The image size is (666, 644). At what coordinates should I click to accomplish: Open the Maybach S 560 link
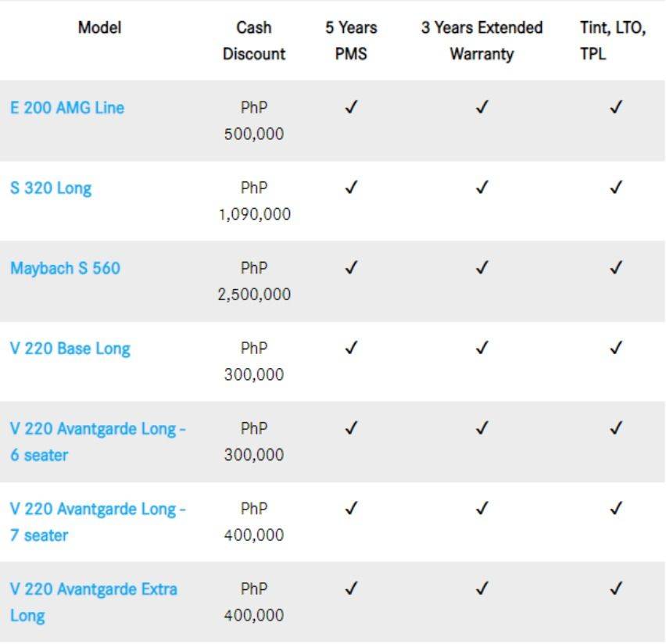click(x=65, y=269)
